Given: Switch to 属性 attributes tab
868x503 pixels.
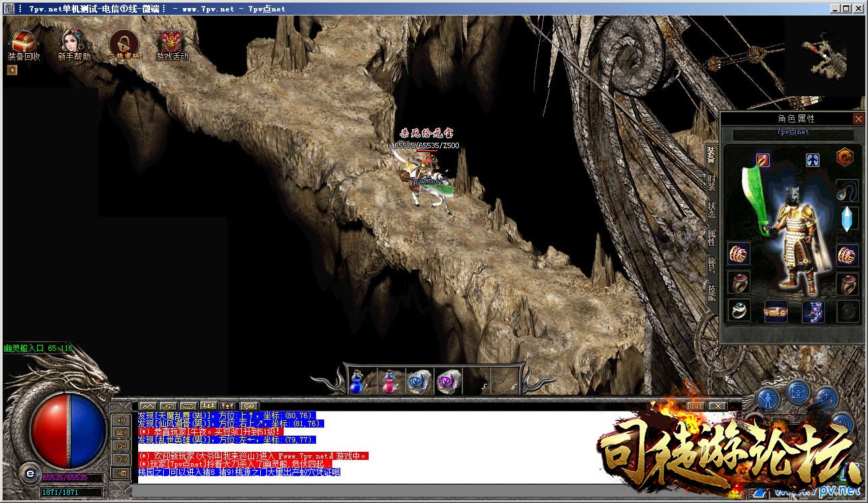Looking at the screenshot, I should click(712, 237).
